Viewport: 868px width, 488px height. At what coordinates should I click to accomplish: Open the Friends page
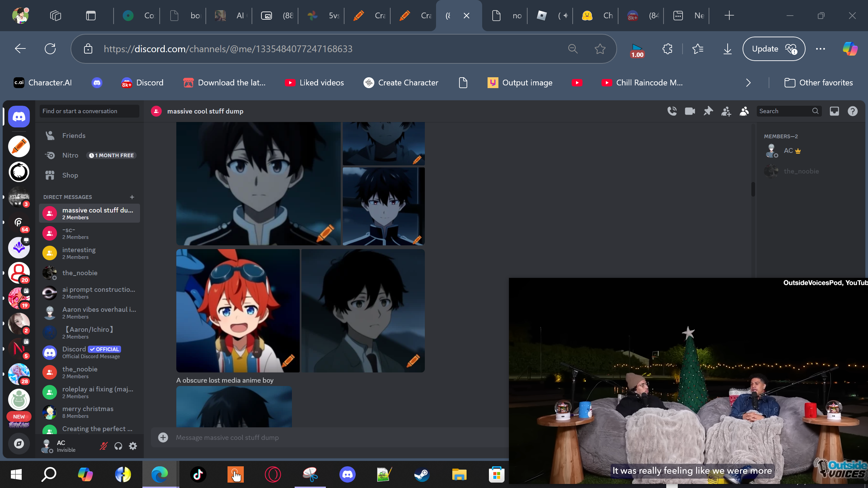pos(90,136)
